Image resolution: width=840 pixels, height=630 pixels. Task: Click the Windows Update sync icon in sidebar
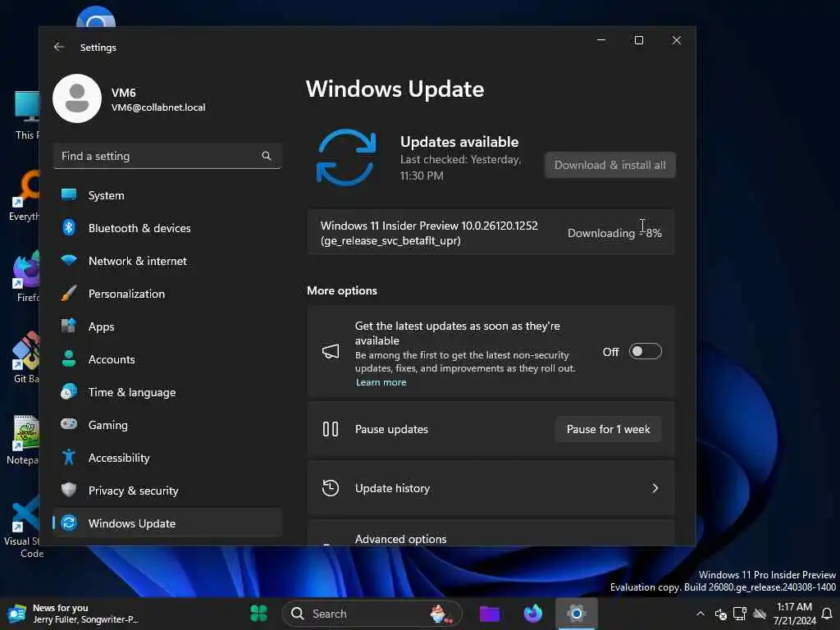click(x=69, y=523)
